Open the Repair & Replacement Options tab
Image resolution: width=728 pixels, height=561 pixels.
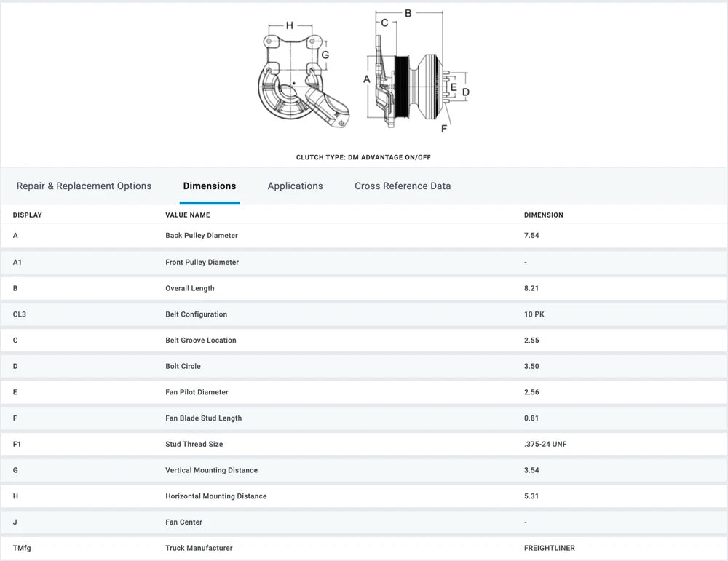84,186
